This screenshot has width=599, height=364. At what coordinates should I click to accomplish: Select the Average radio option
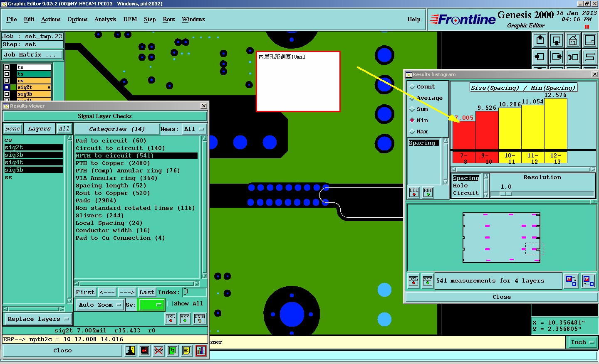point(426,98)
